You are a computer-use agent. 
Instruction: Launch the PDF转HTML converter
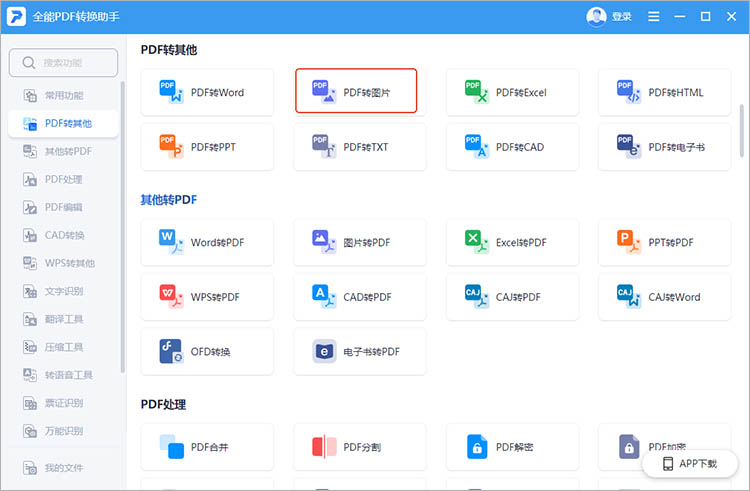(664, 92)
